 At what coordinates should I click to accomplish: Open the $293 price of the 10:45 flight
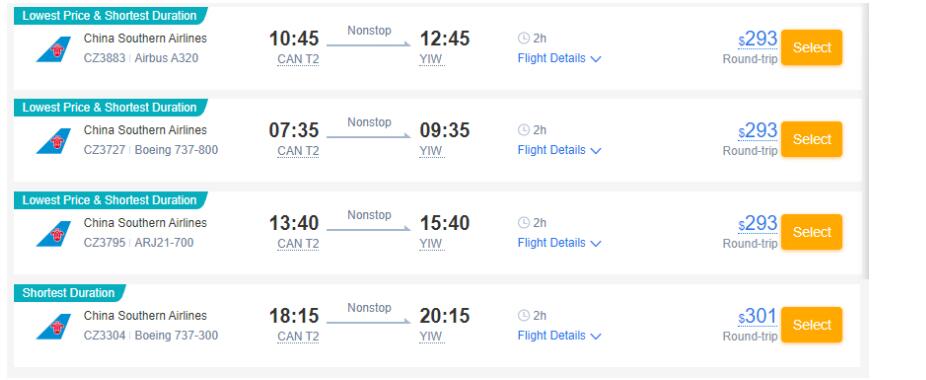click(x=757, y=40)
